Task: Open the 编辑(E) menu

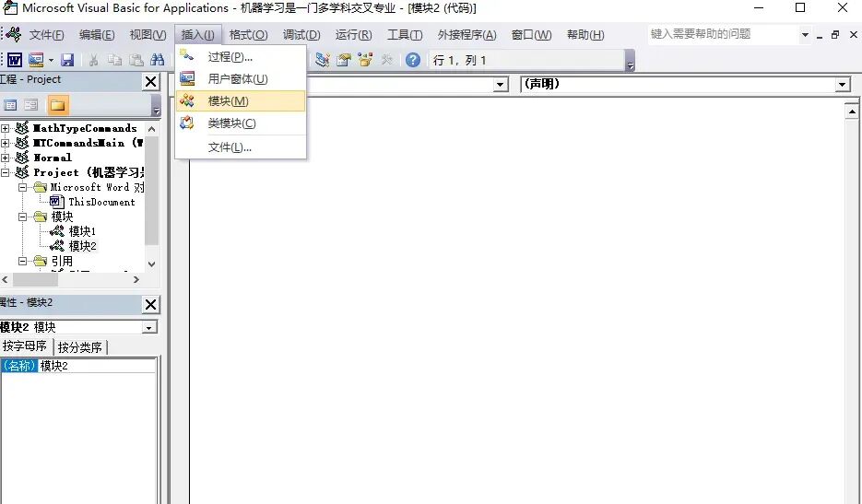Action: (x=97, y=35)
